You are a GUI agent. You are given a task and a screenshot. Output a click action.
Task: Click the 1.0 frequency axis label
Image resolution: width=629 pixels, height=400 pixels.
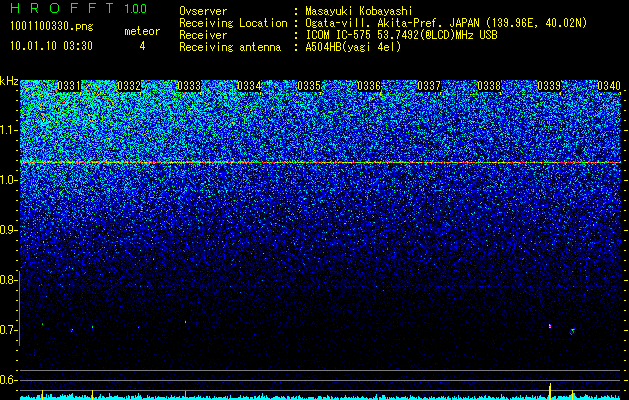coord(7,180)
